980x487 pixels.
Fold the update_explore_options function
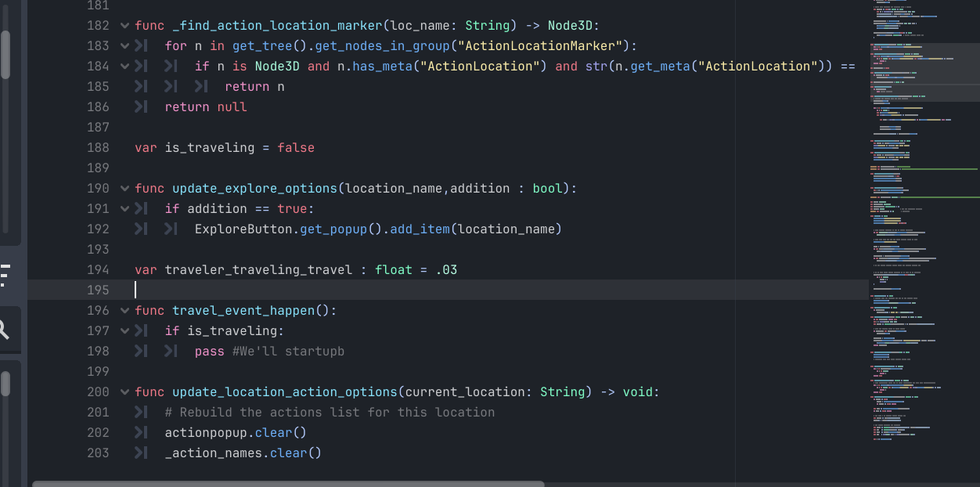pyautogui.click(x=124, y=189)
